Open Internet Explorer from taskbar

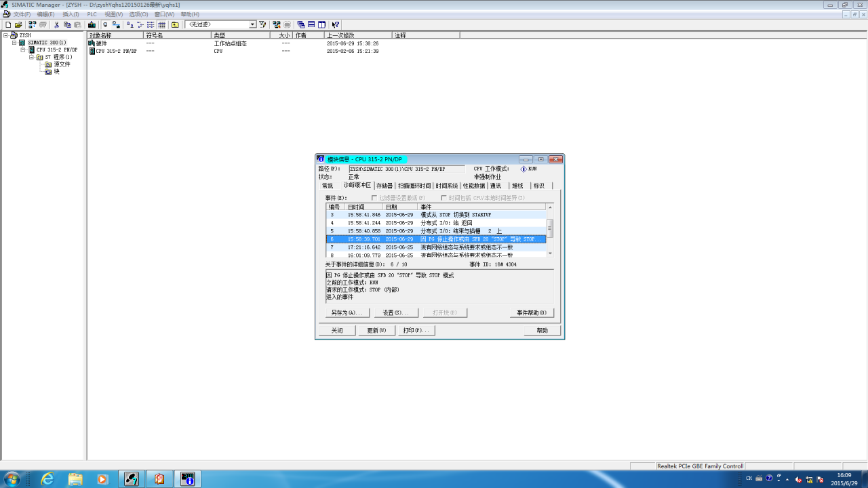(x=47, y=479)
